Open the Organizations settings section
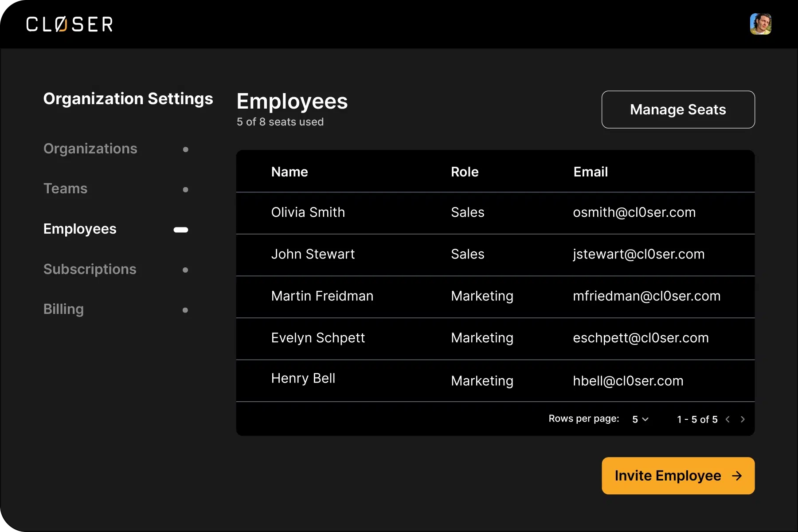This screenshot has width=798, height=532. 90,149
